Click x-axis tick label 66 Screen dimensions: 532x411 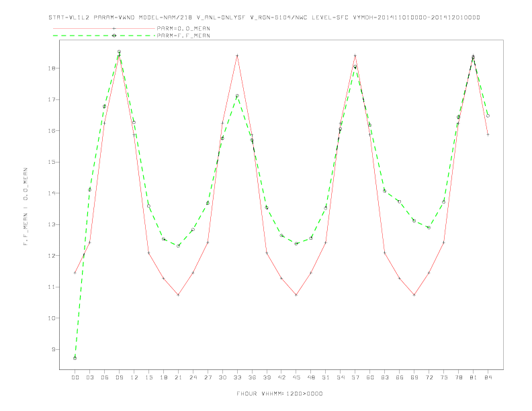[400, 377]
